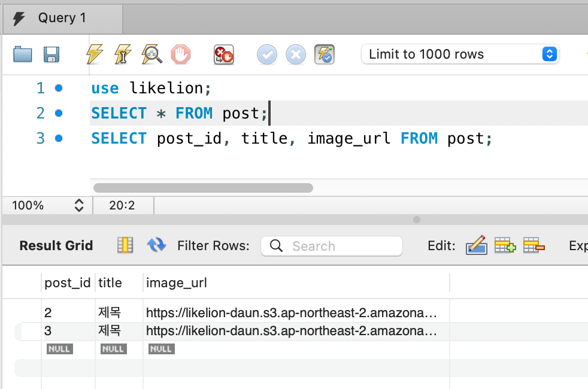Open the Limit to 1000 rows dropdown
This screenshot has height=389, width=588.
click(x=460, y=54)
